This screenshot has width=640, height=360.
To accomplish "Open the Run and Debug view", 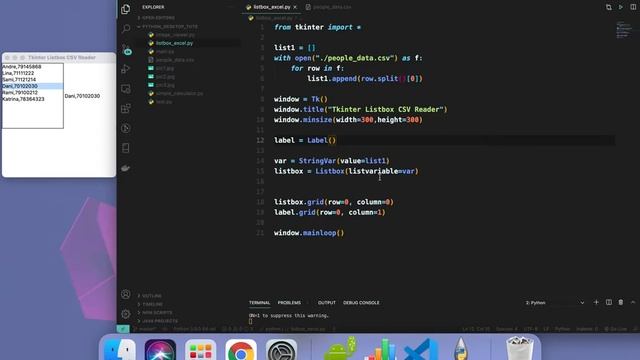I will [126, 69].
